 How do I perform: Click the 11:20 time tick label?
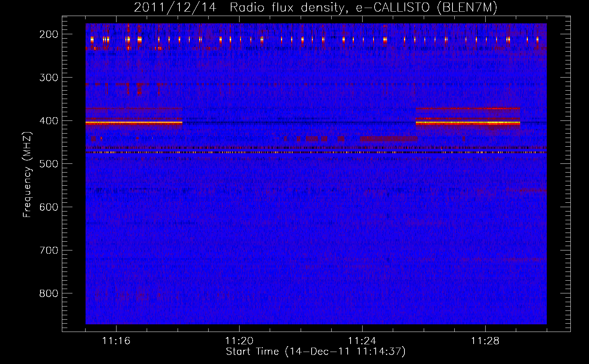(239, 341)
